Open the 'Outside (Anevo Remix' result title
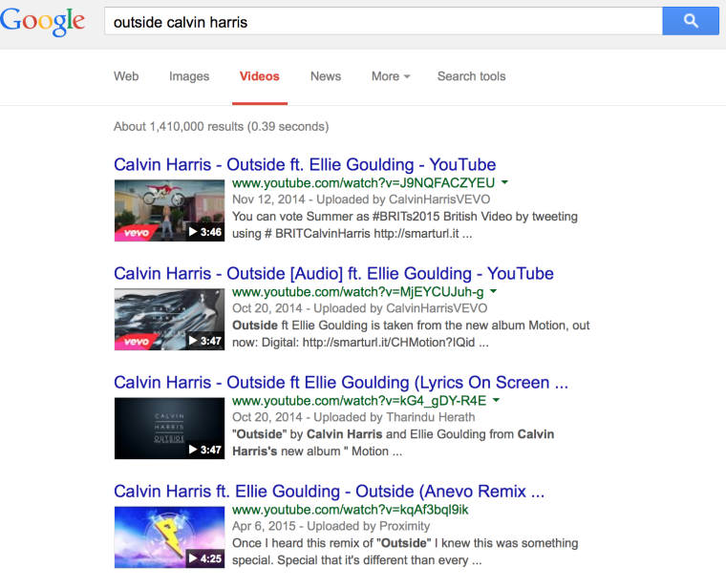The image size is (726, 588). click(329, 492)
